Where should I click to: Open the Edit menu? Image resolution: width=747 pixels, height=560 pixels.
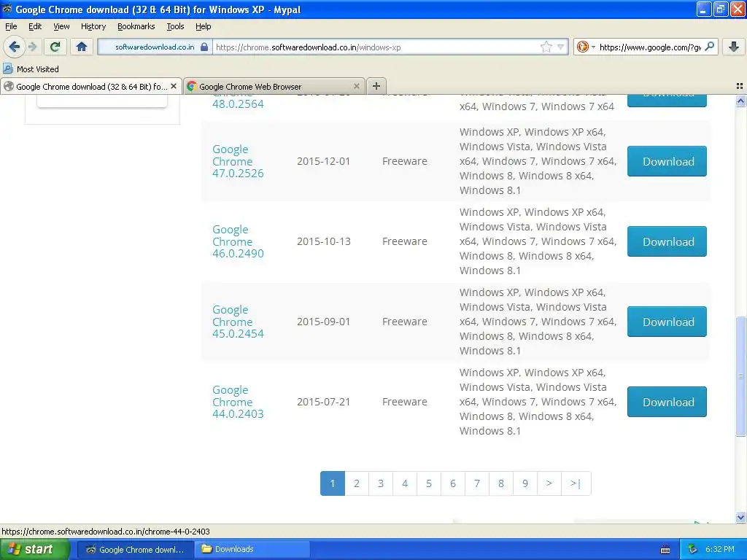[35, 26]
